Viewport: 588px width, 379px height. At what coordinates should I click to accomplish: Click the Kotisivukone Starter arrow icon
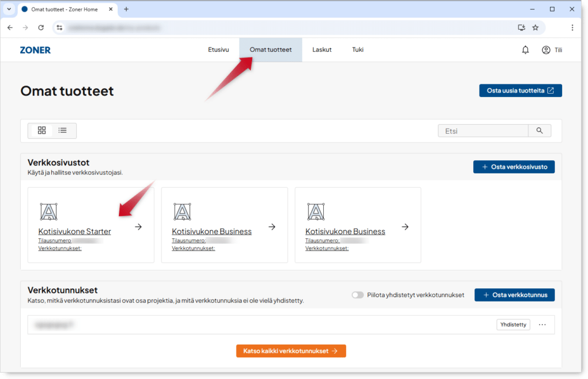click(138, 227)
